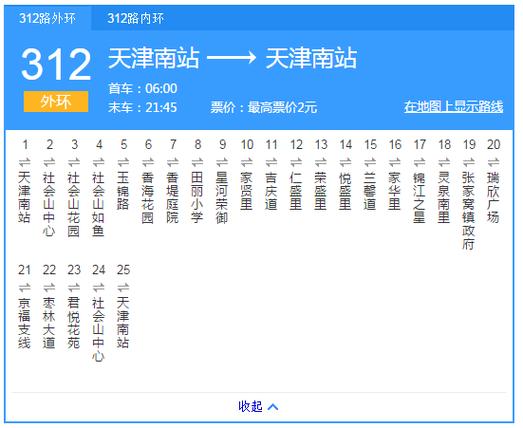Select stop 3 社会山花园

pyautogui.click(x=74, y=204)
